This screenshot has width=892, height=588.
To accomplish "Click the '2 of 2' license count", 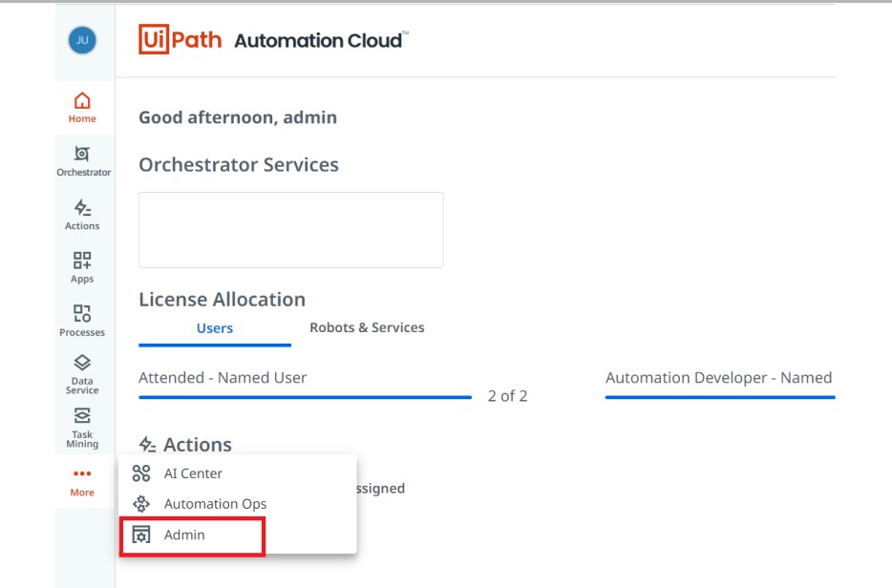I will (507, 396).
